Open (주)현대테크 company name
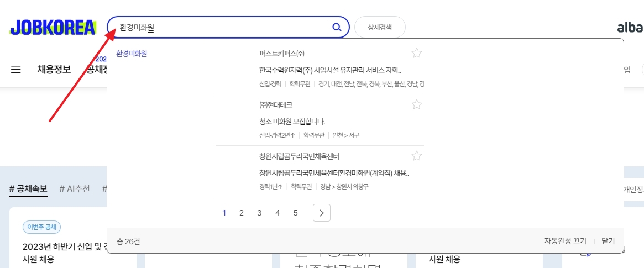Image resolution: width=644 pixels, height=268 pixels. [276, 104]
